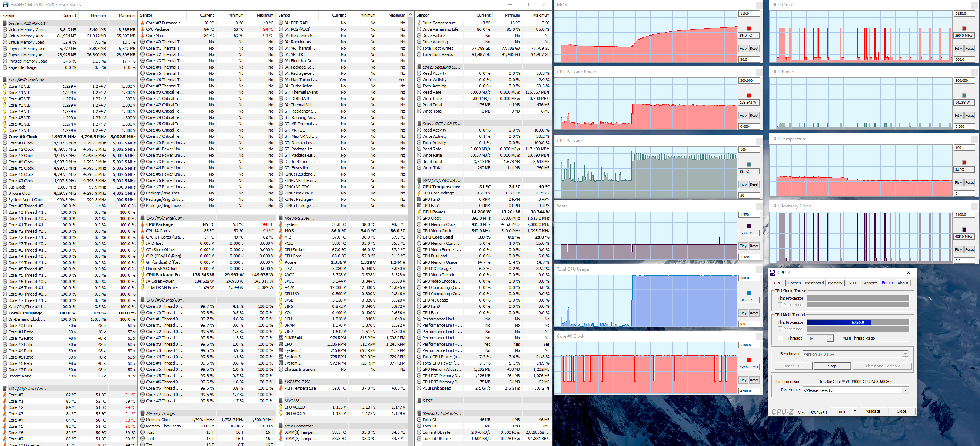
Task: Open the Reference processor Please Select dropdown
Action: pos(905,390)
